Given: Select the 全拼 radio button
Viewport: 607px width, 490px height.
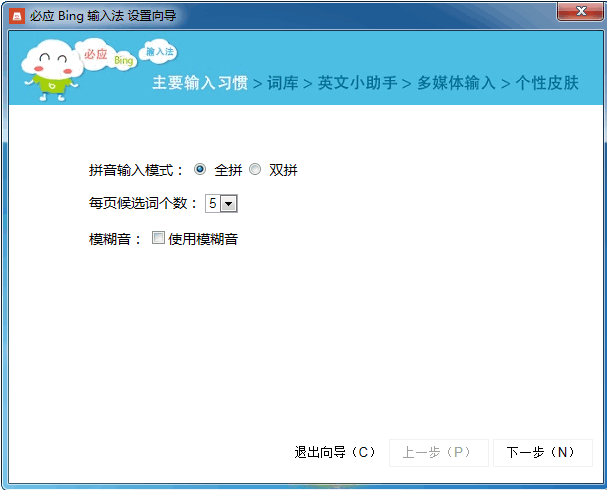Looking at the screenshot, I should [200, 170].
